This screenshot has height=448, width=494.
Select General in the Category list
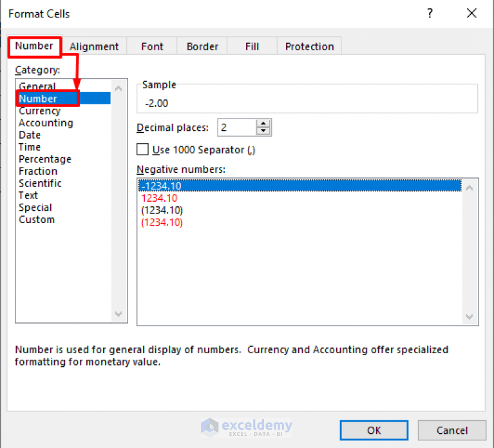[x=63, y=86]
